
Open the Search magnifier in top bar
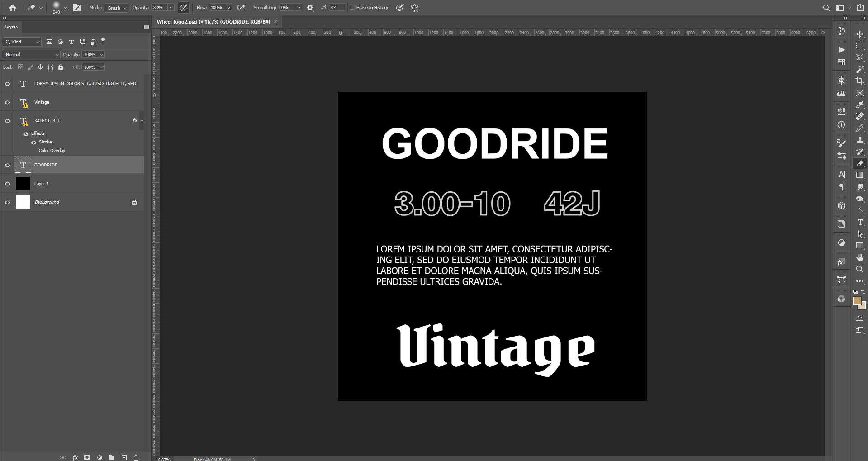pyautogui.click(x=826, y=8)
